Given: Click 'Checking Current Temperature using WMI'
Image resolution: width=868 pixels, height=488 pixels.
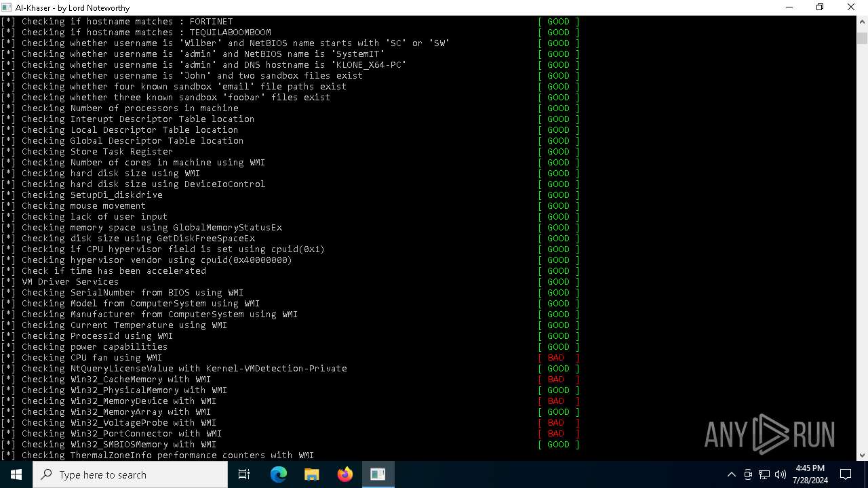Looking at the screenshot, I should pos(114,325).
